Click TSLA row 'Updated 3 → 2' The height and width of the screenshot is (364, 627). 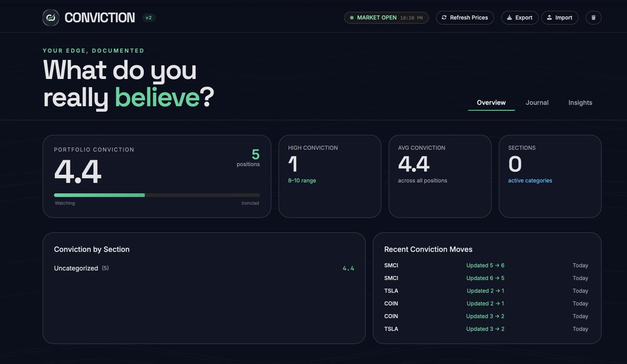click(485, 329)
